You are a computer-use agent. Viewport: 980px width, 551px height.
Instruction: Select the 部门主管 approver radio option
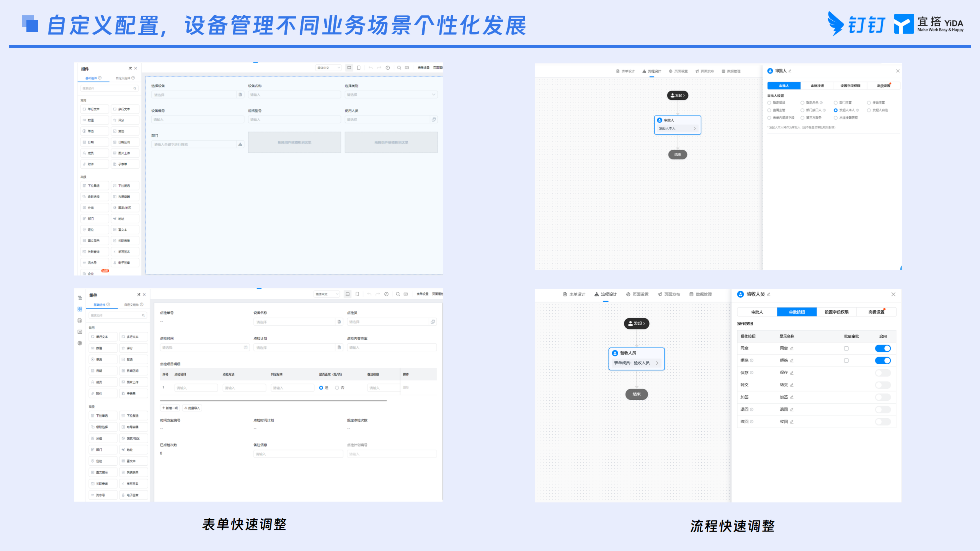click(x=836, y=103)
